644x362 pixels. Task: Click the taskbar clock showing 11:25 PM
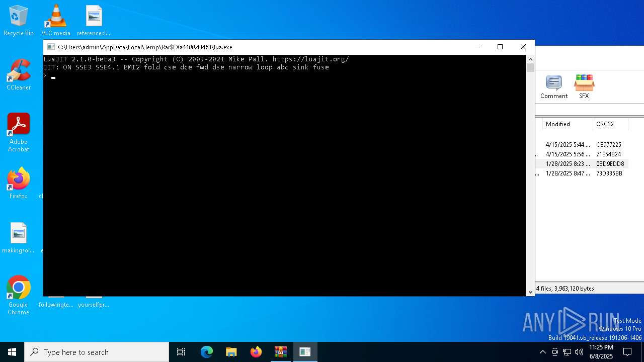pos(601,352)
